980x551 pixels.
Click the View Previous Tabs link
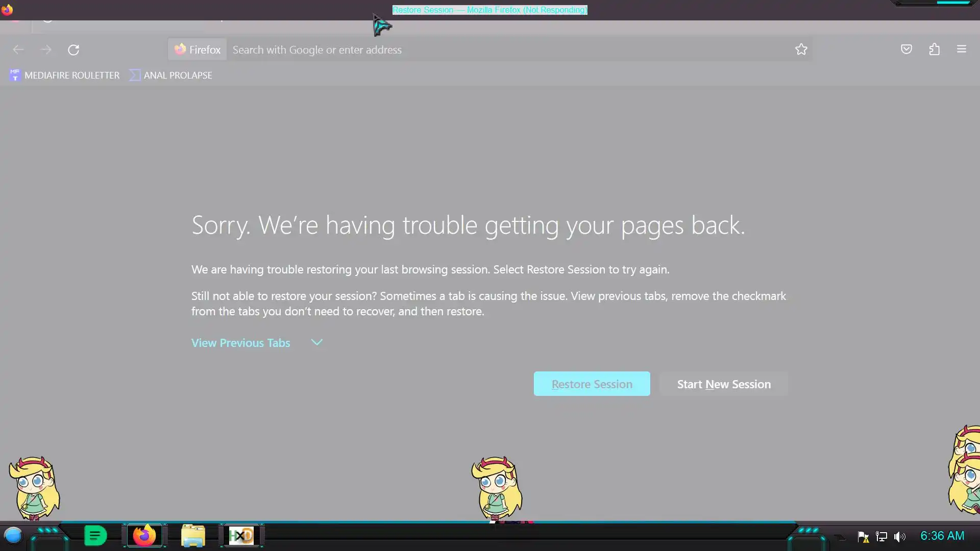240,343
